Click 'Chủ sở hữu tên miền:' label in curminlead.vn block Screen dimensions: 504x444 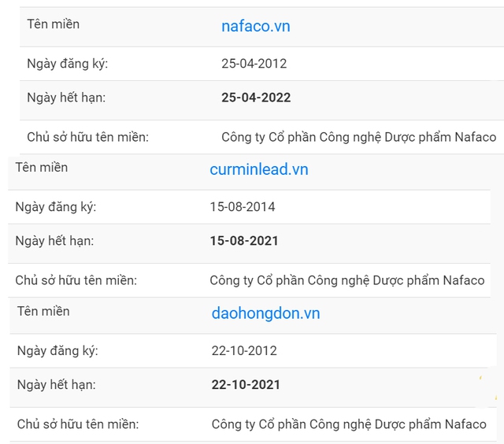coord(76,280)
